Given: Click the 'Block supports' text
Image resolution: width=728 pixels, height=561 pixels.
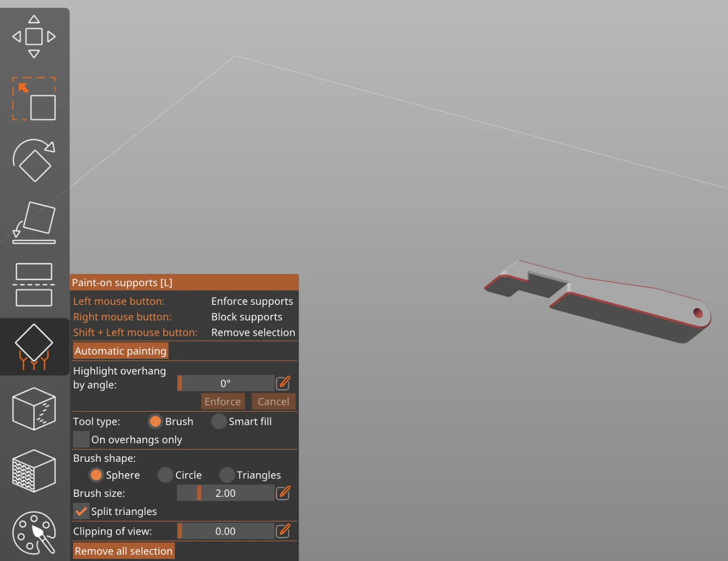Looking at the screenshot, I should click(x=247, y=317).
